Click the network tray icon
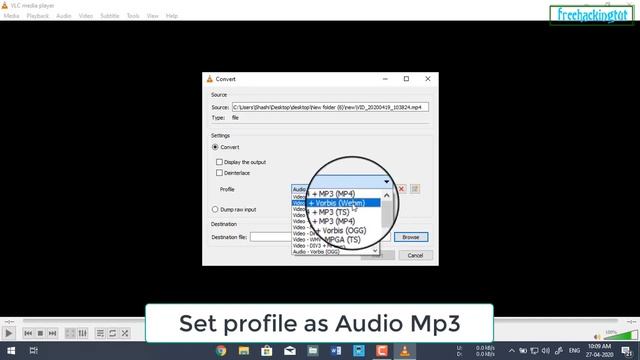 [x=534, y=351]
